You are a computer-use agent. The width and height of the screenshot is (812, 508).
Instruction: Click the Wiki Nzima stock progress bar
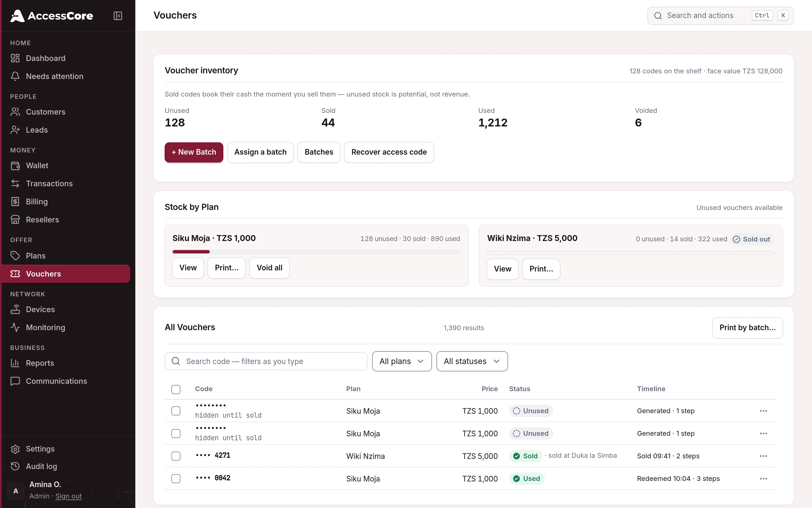tap(631, 253)
